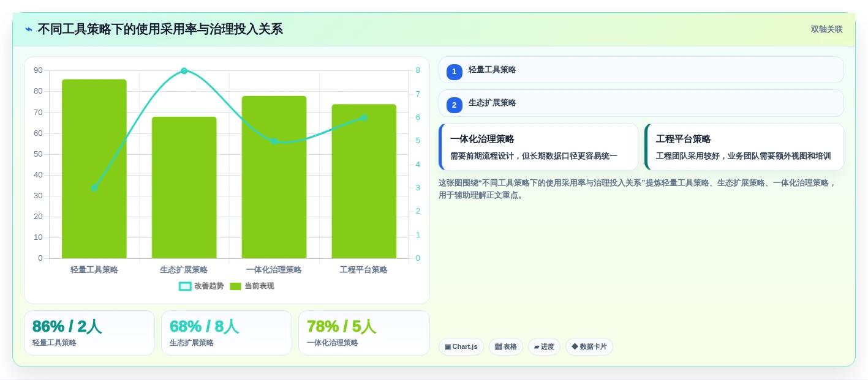
Task: Click the line point on 一体化治理策略 bar
Action: click(x=274, y=141)
